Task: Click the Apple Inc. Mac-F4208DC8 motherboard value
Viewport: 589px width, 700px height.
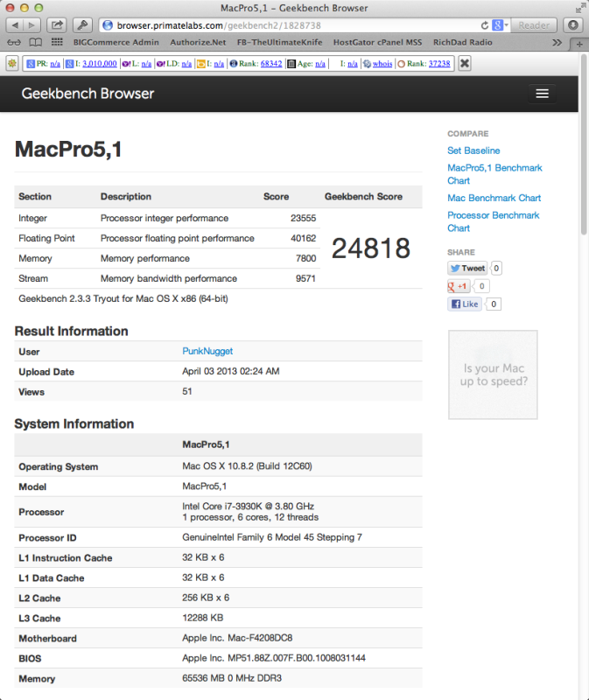Action: [237, 638]
